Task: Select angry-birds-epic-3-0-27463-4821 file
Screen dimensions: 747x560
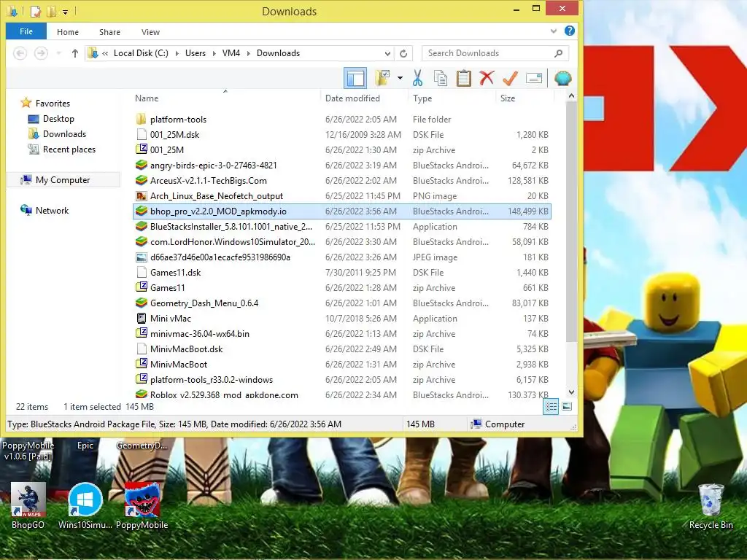Action: coord(214,166)
